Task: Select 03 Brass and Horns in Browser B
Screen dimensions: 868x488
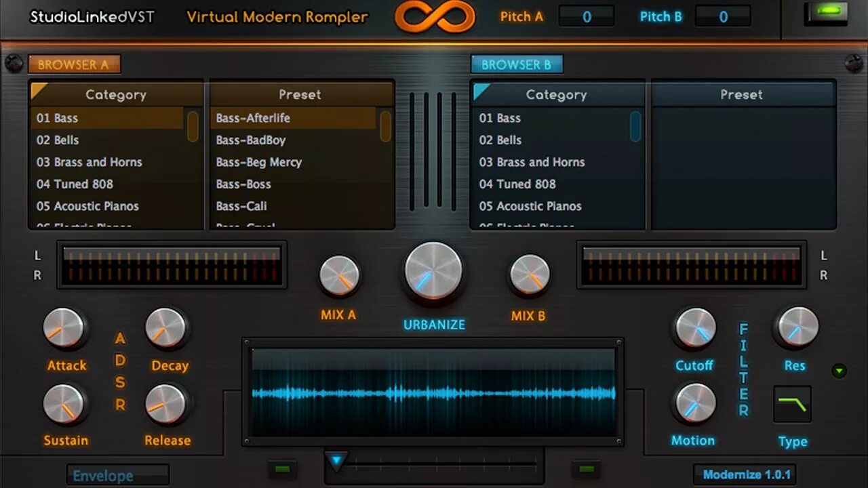Action: coord(551,162)
